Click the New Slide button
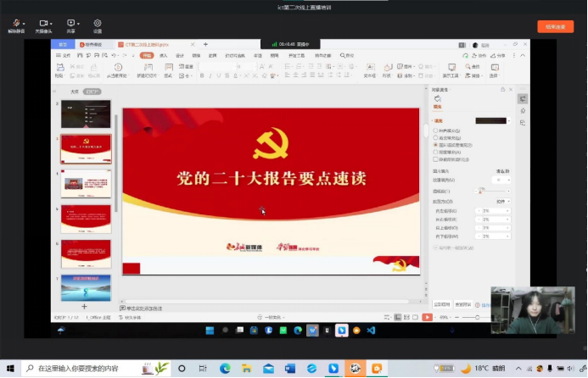Screen dimensions: 588x378 148,70
